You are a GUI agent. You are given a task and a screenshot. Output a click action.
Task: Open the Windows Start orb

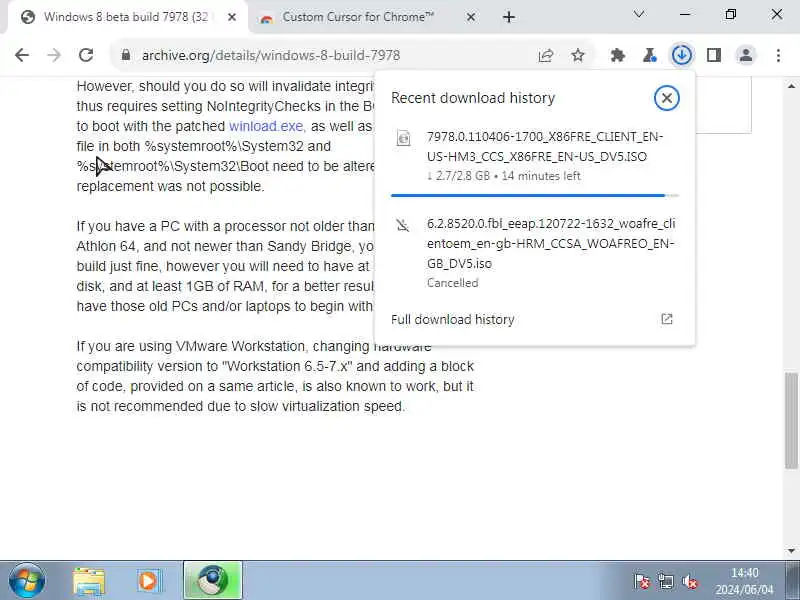point(27,581)
